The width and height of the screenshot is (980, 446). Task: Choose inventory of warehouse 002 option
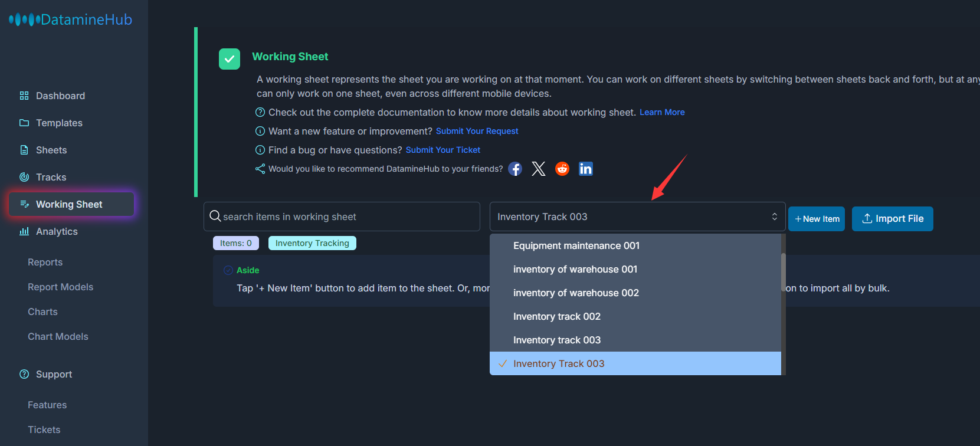pyautogui.click(x=635, y=293)
